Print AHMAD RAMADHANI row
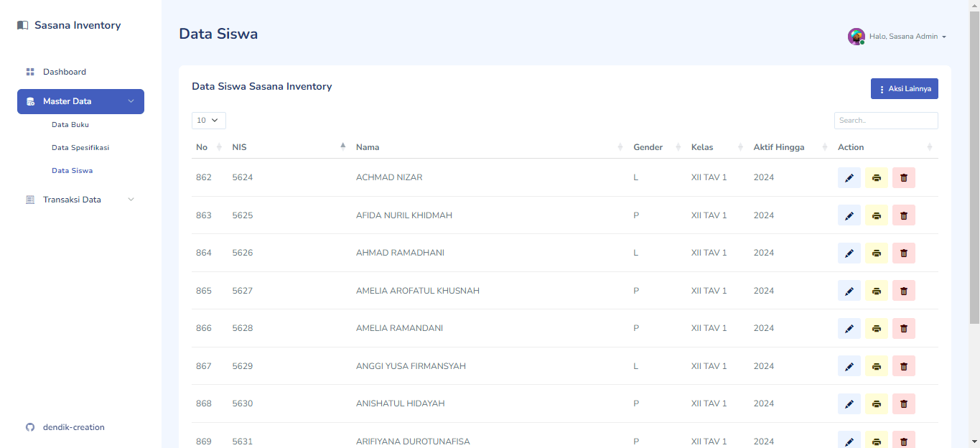The width and height of the screenshot is (980, 448). pos(877,253)
